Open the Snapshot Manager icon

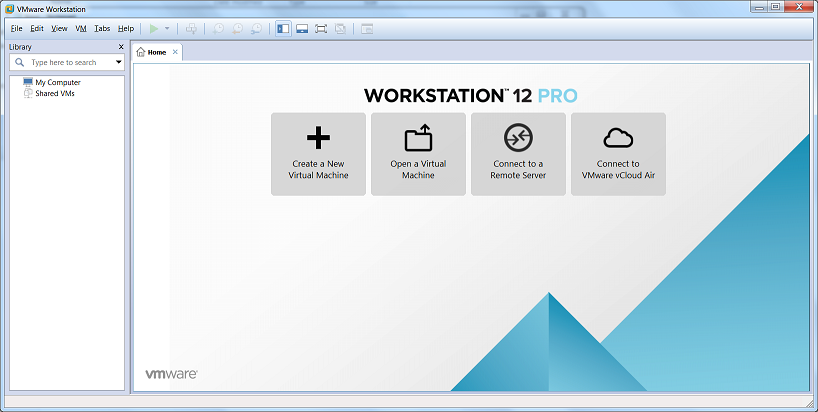click(x=256, y=29)
